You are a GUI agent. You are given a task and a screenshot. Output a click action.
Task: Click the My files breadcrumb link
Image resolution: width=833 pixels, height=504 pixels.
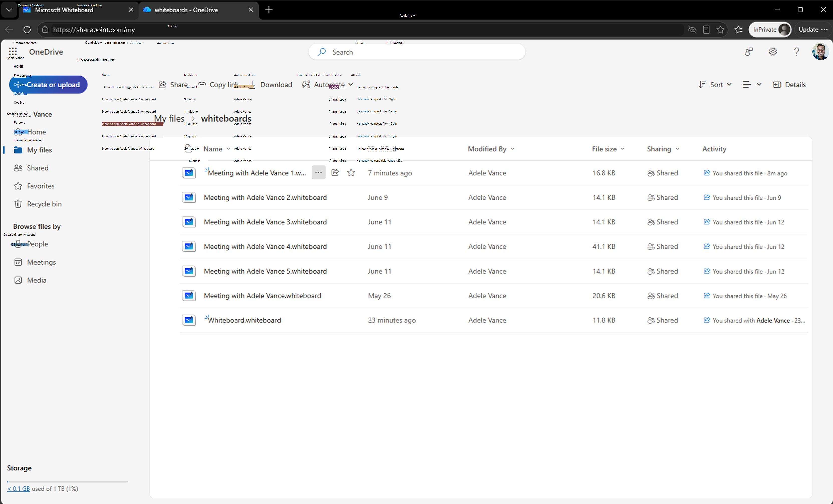(169, 119)
